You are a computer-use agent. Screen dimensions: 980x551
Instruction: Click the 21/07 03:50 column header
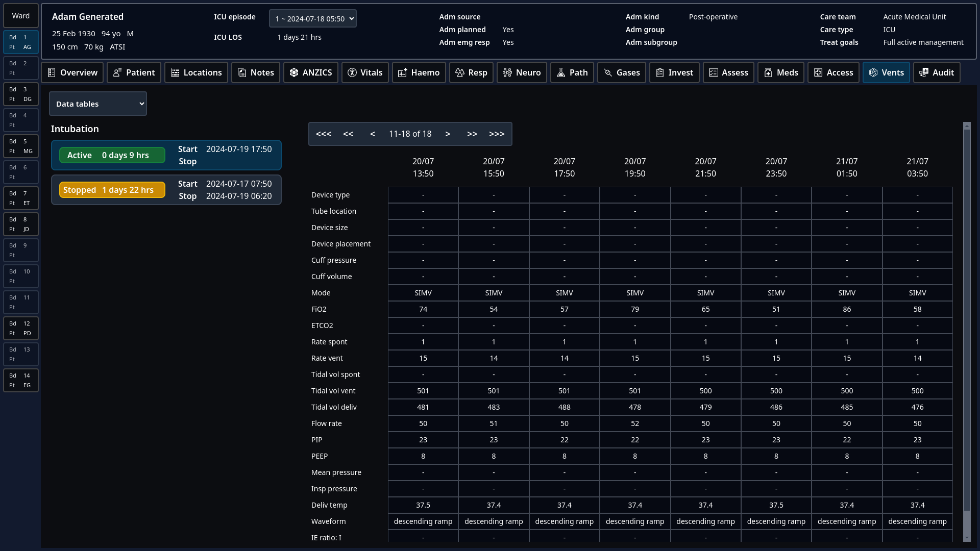[917, 167]
